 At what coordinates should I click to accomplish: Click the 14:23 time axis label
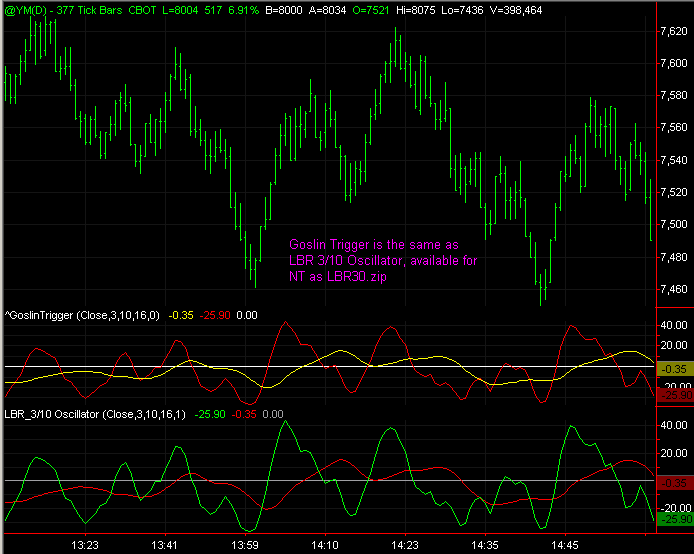coord(405,545)
